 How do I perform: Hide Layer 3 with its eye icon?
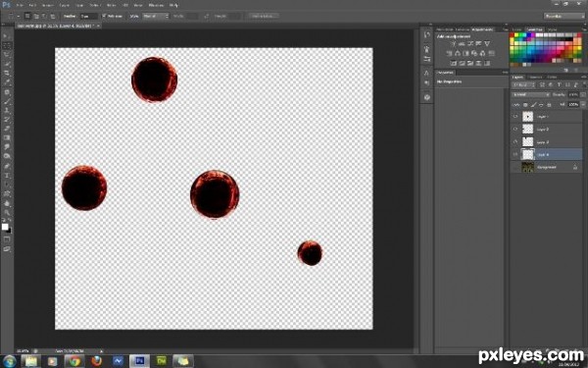click(x=515, y=142)
